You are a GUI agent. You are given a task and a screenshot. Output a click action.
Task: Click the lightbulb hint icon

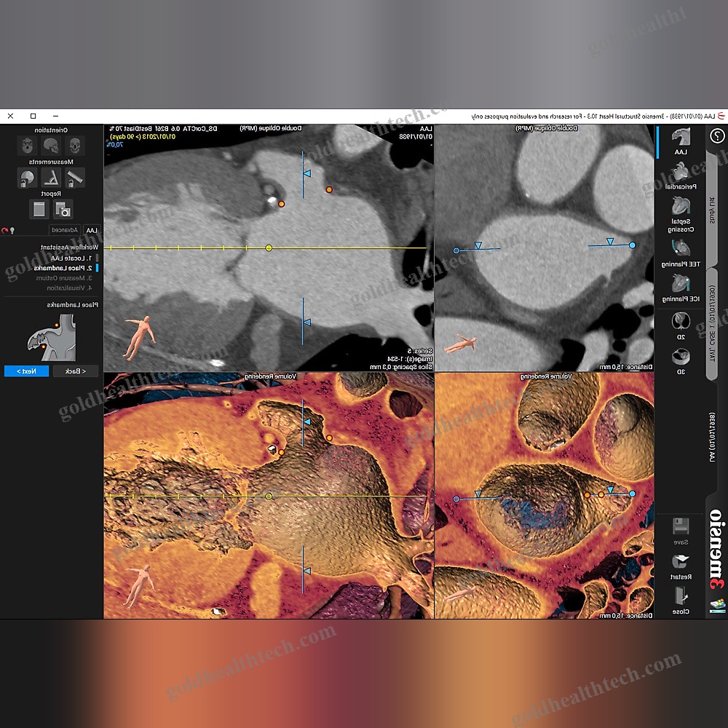point(12,230)
